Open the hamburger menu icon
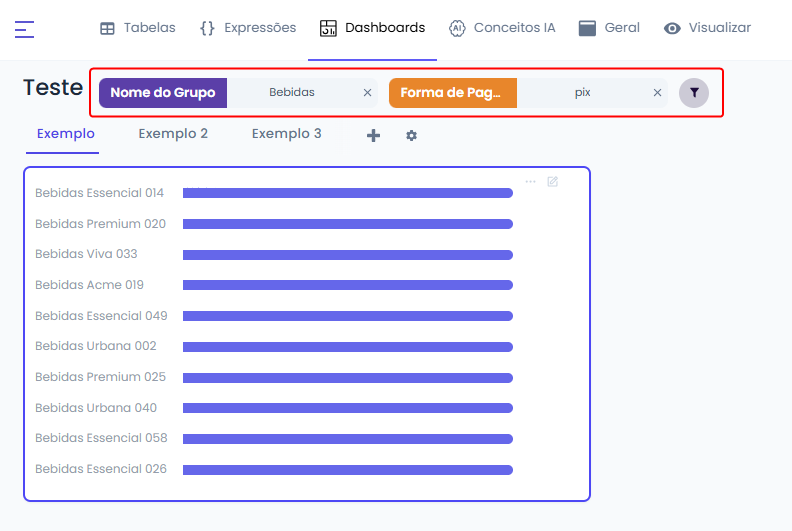Viewport: 792px width, 531px height. [x=24, y=29]
